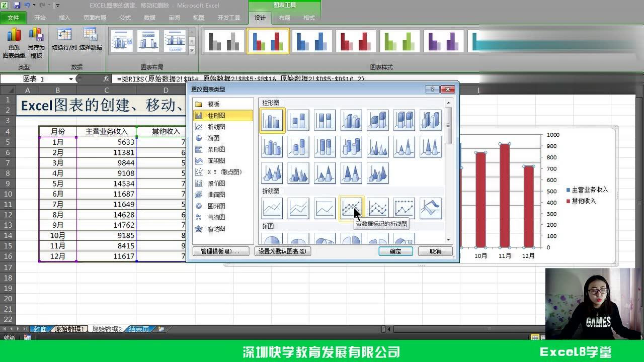The height and width of the screenshot is (362, 644).
Task: Click the 确定 button
Action: pos(395,251)
